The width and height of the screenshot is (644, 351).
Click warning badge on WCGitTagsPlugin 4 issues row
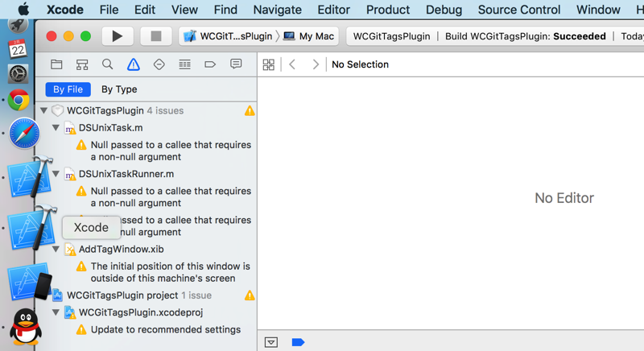coord(250,111)
